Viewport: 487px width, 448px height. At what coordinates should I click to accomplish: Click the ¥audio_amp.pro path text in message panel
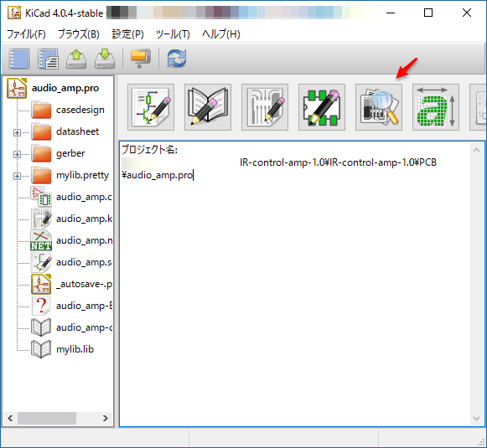[157, 175]
